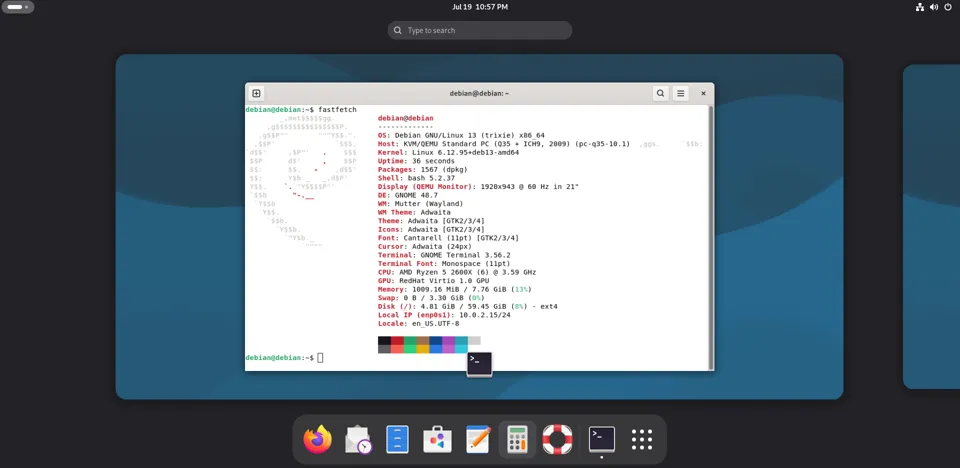The width and height of the screenshot is (960, 468).
Task: Click the Type to search field
Action: coord(480,30)
